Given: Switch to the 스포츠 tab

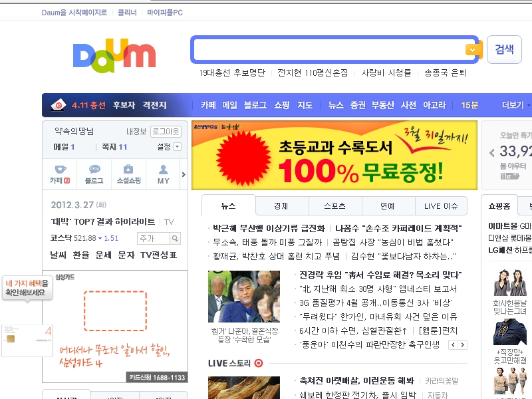Looking at the screenshot, I should point(335,206).
